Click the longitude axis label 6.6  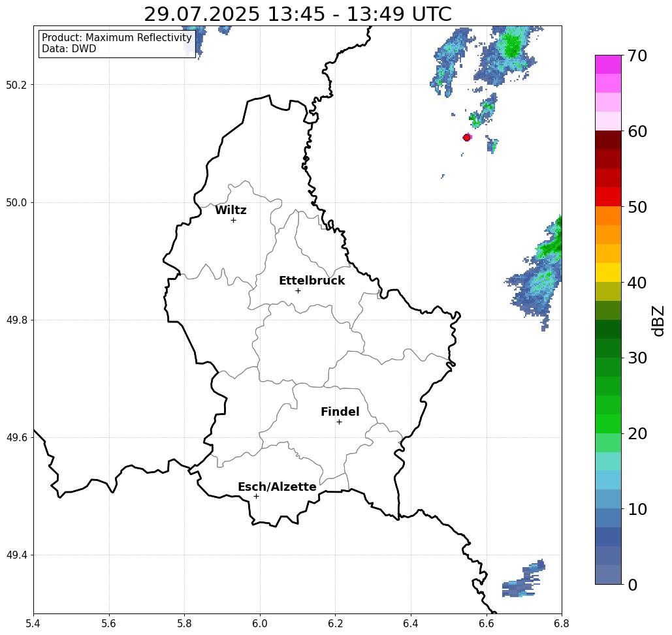click(487, 623)
